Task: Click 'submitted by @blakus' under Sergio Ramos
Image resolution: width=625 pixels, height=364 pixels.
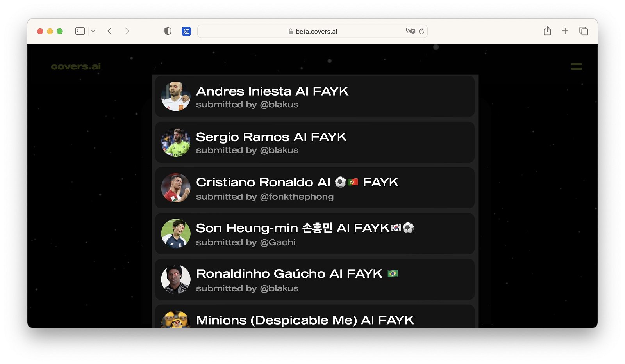Action: coord(247,150)
